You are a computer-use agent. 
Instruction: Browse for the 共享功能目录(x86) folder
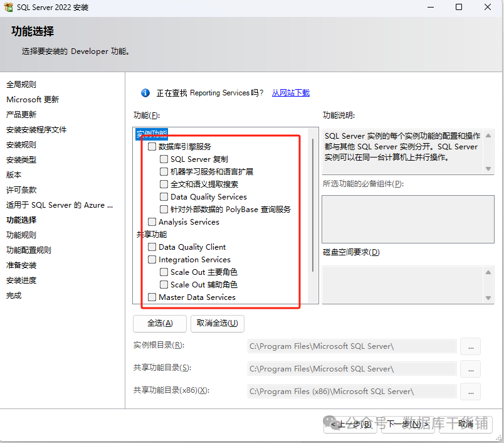(471, 392)
